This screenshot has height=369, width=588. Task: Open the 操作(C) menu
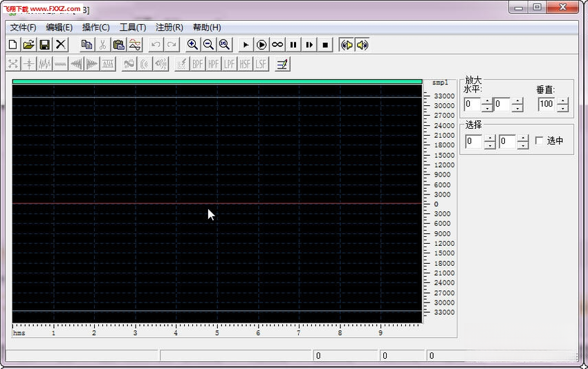click(x=95, y=28)
